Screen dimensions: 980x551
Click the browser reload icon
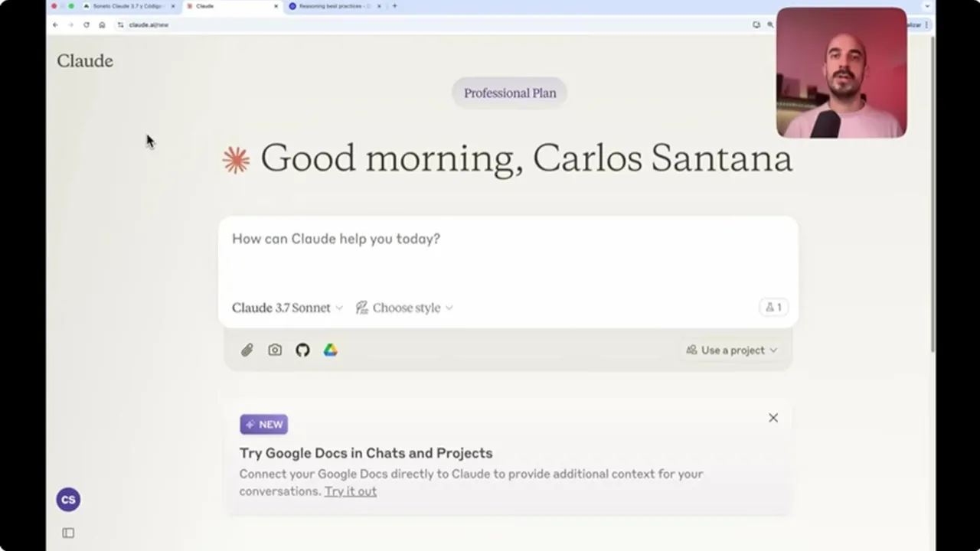[x=87, y=24]
